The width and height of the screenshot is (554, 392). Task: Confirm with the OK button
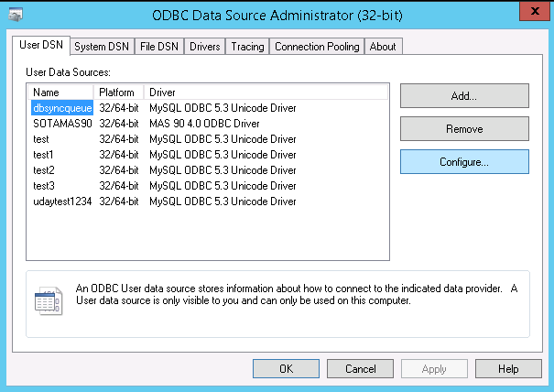[x=285, y=369]
